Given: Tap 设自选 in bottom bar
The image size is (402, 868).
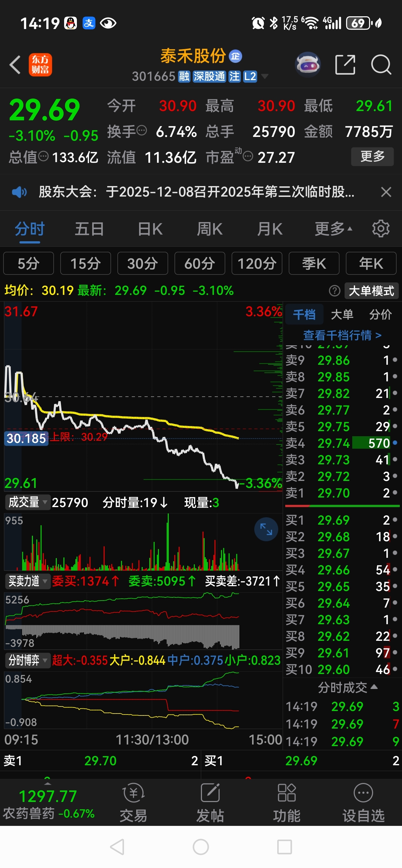Looking at the screenshot, I should point(363,803).
